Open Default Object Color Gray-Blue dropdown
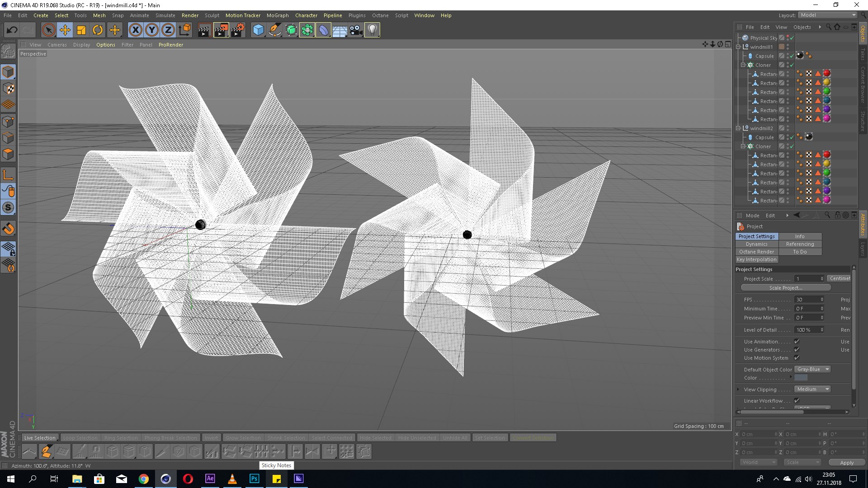This screenshot has width=868, height=488. pyautogui.click(x=812, y=370)
